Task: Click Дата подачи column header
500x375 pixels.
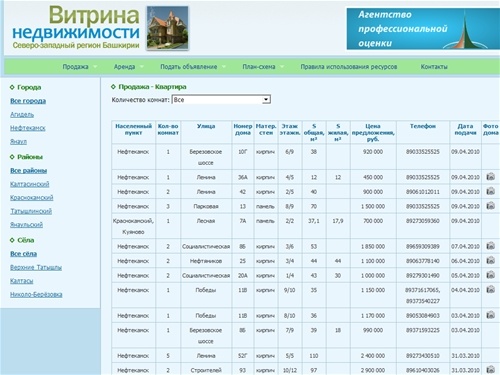Action: click(465, 129)
